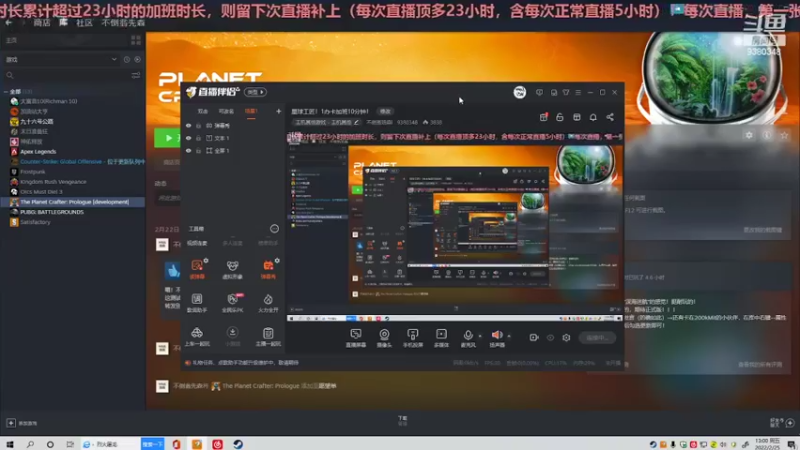This screenshot has width=800, height=450.
Task: Toggle the lock on 弹幕秀 layer
Action: [198, 126]
